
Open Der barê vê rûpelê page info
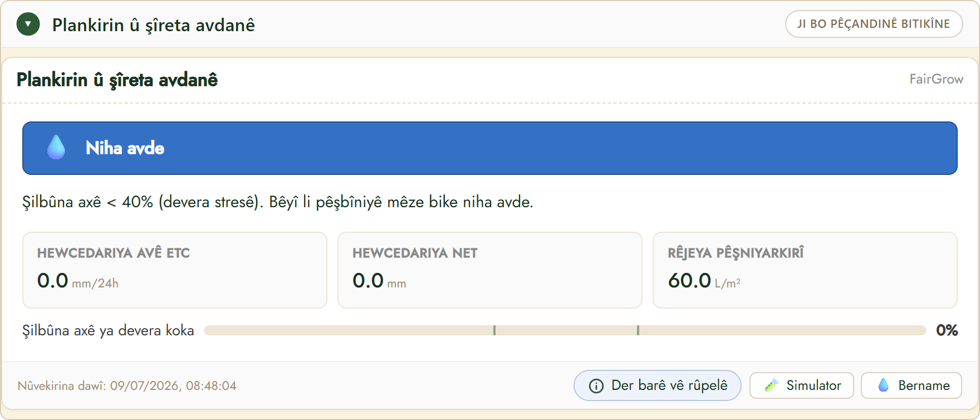pos(657,385)
